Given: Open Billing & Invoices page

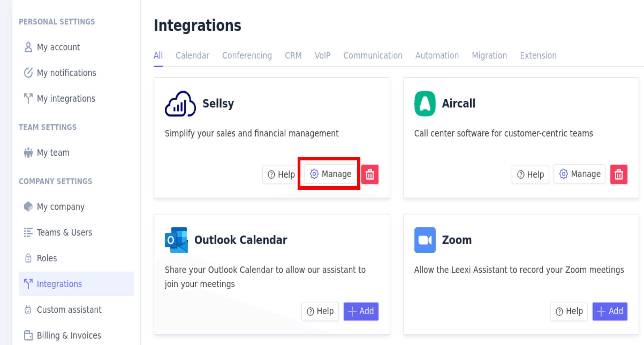Looking at the screenshot, I should (x=69, y=336).
